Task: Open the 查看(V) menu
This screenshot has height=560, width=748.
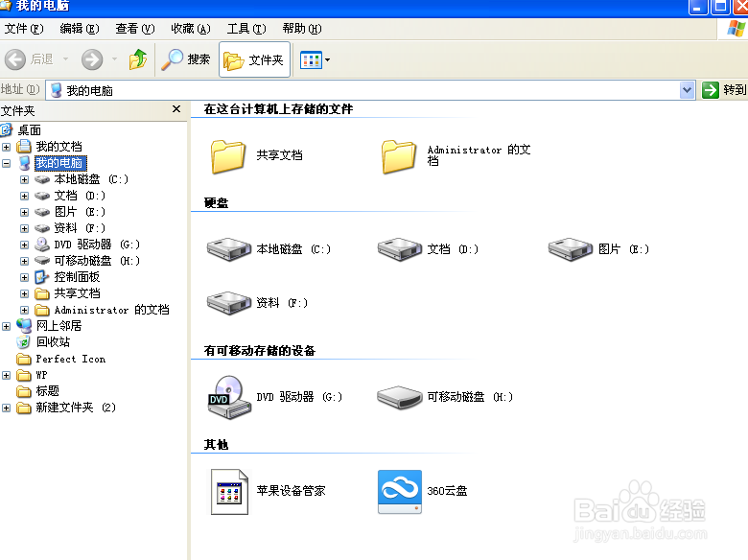Action: click(x=135, y=29)
